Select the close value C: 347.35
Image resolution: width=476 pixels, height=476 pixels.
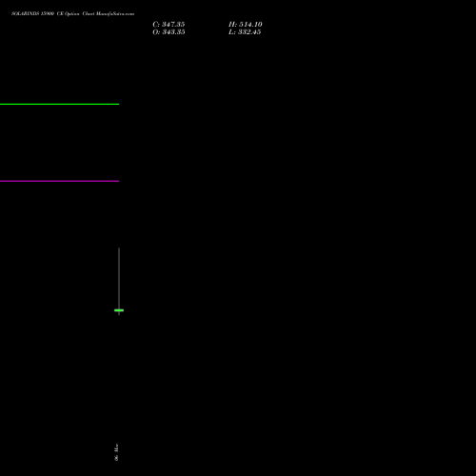tap(169, 25)
